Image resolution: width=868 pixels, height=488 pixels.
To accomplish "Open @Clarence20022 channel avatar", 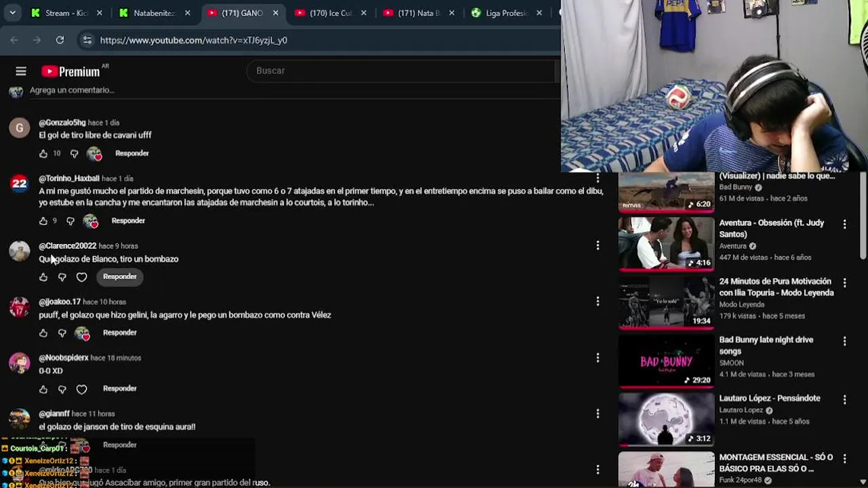I will (19, 251).
